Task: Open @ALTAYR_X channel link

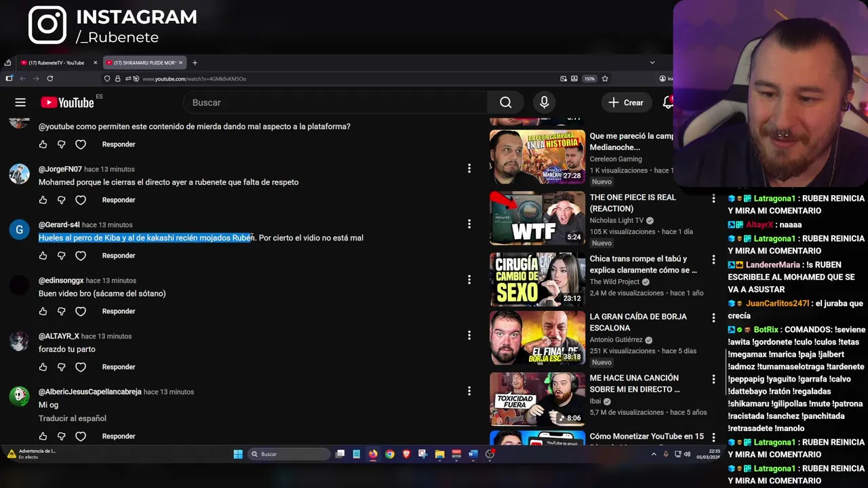Action: point(59,335)
